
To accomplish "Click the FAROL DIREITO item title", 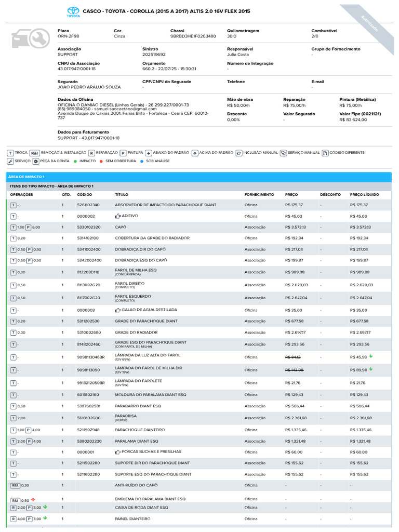I will coord(129,284).
